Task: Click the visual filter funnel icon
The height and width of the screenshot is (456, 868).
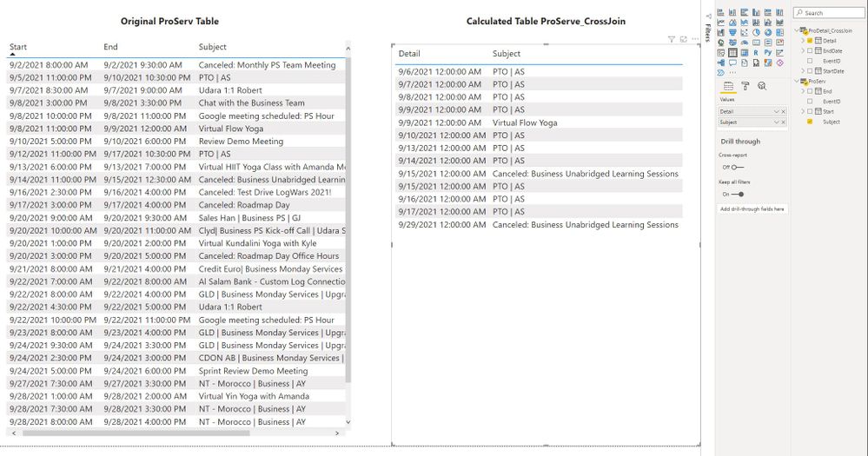Action: 672,39
